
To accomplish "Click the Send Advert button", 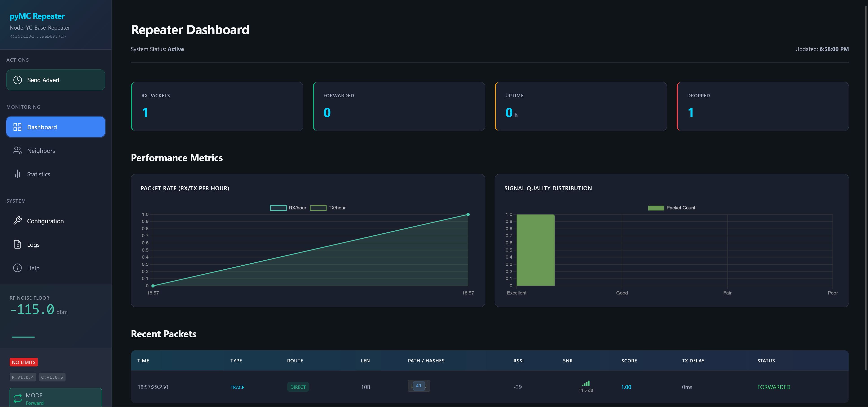I will (x=56, y=80).
